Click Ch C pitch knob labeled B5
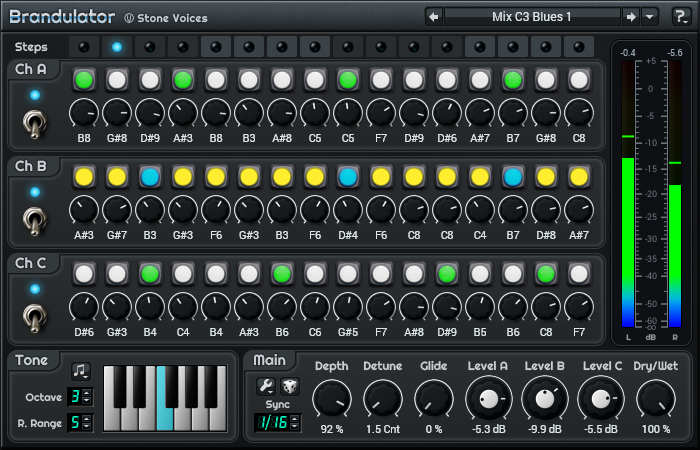The image size is (700, 450). [x=480, y=307]
